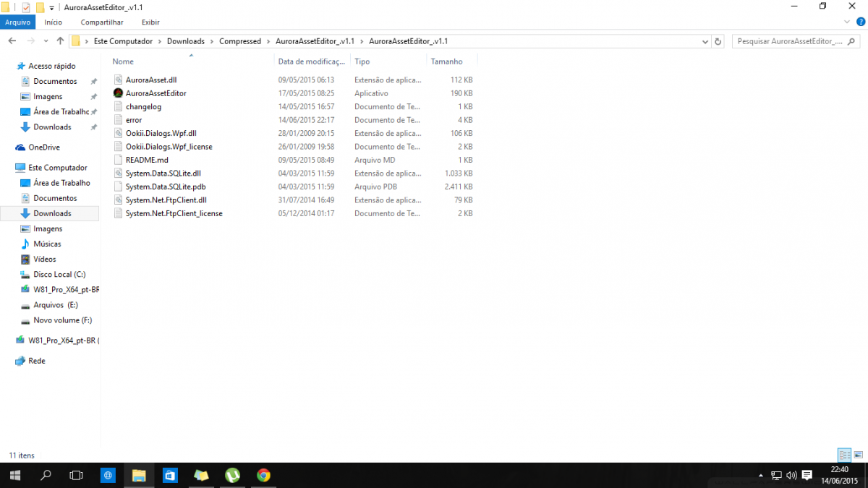Open uTorrent from the taskbar

point(232,475)
